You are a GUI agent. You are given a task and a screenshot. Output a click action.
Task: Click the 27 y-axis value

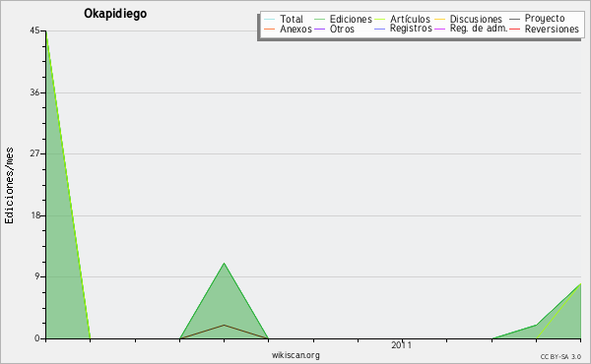(34, 153)
